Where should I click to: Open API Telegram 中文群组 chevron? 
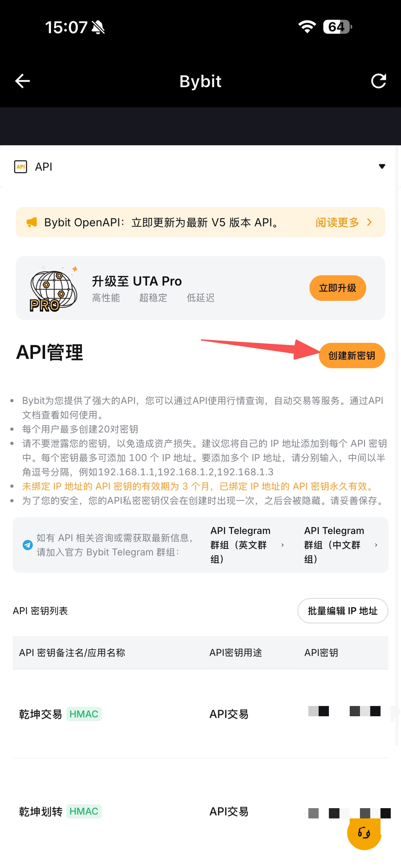[376, 545]
